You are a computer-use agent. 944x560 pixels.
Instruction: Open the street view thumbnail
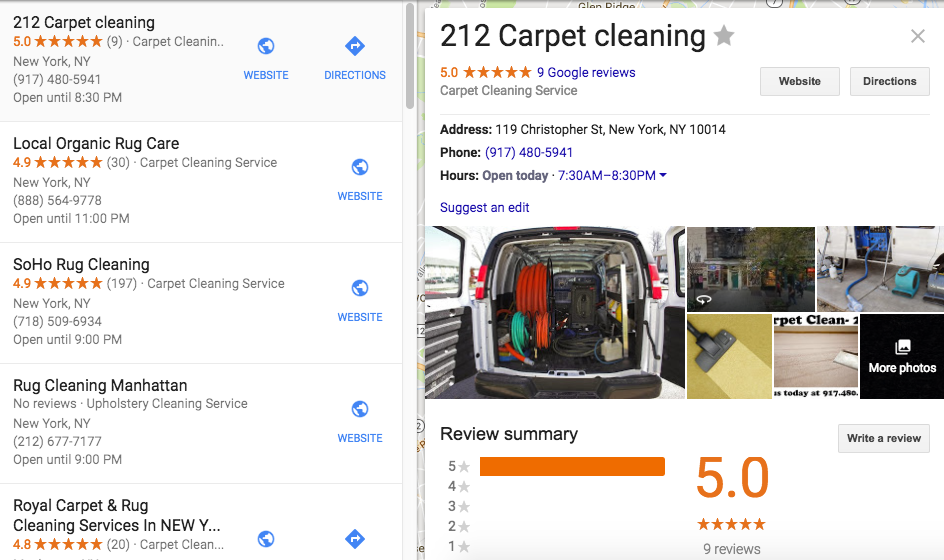(751, 269)
